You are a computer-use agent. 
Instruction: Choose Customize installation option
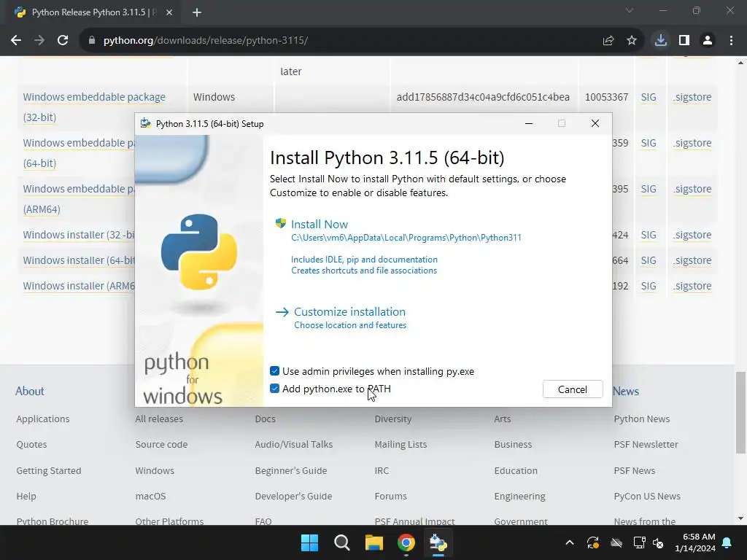click(x=349, y=312)
